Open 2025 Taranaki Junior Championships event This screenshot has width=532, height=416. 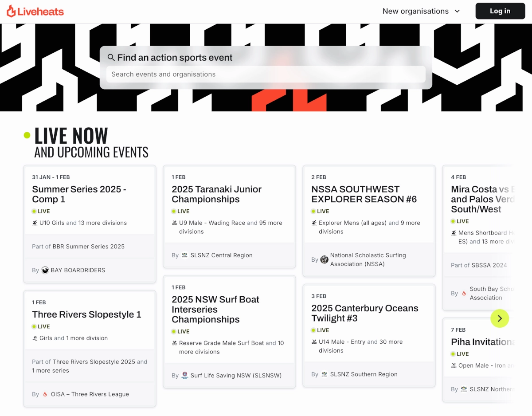[x=216, y=194]
